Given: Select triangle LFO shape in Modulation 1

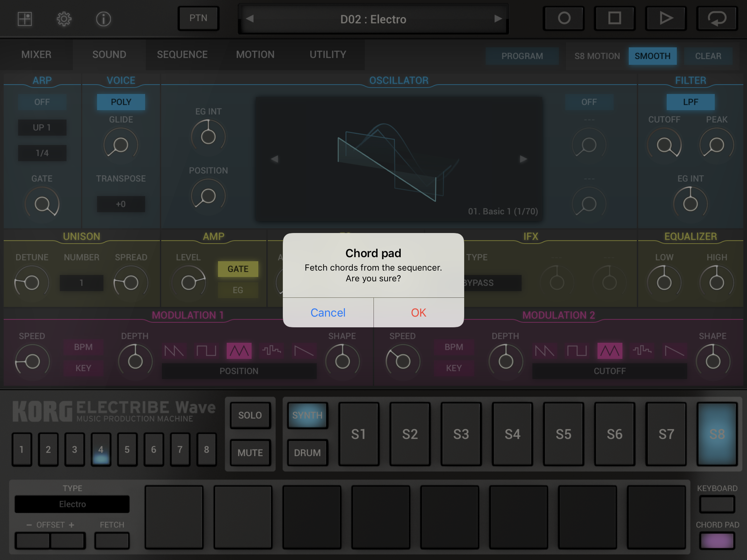Looking at the screenshot, I should click(x=239, y=351).
